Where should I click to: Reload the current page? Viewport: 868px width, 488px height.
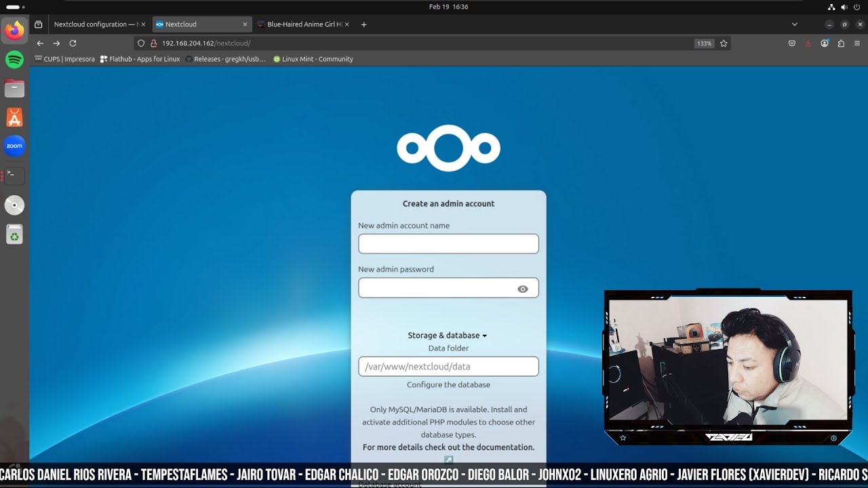73,43
